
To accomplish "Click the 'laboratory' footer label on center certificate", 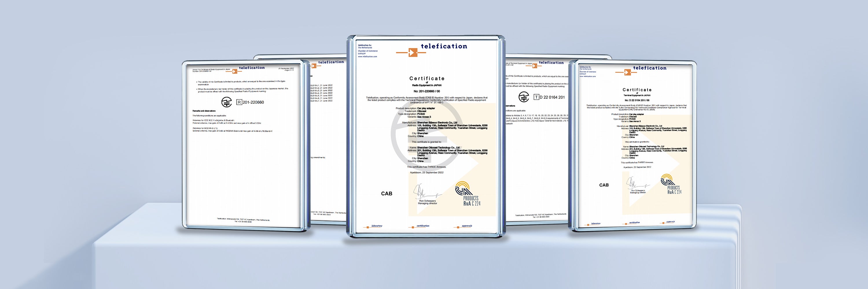I will (376, 226).
